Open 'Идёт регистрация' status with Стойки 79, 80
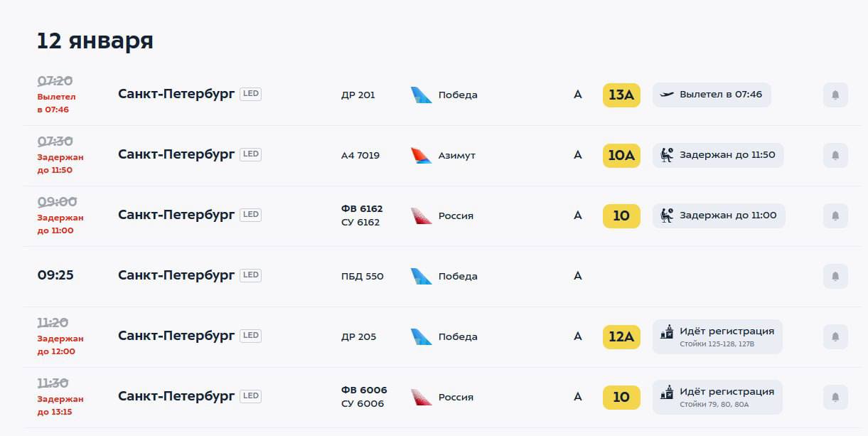 [717, 397]
